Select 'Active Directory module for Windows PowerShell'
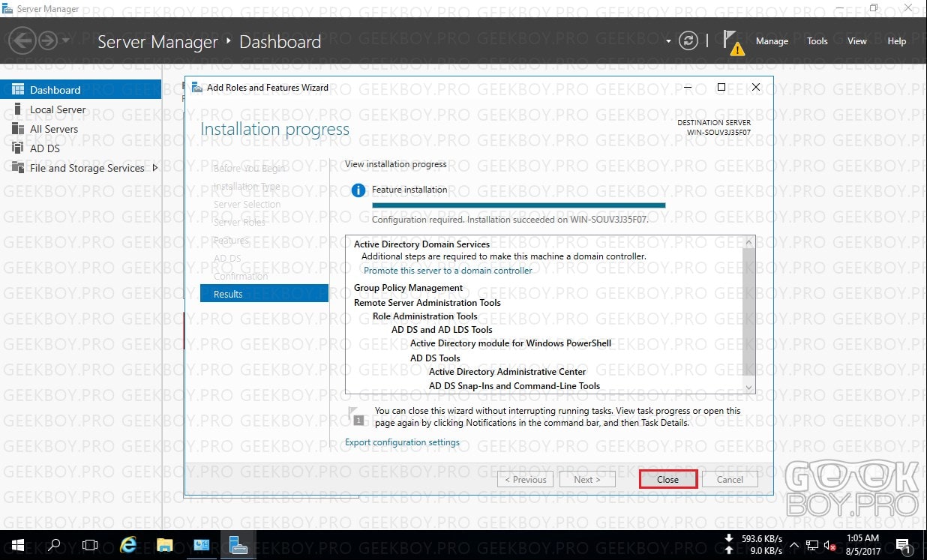 [x=511, y=343]
